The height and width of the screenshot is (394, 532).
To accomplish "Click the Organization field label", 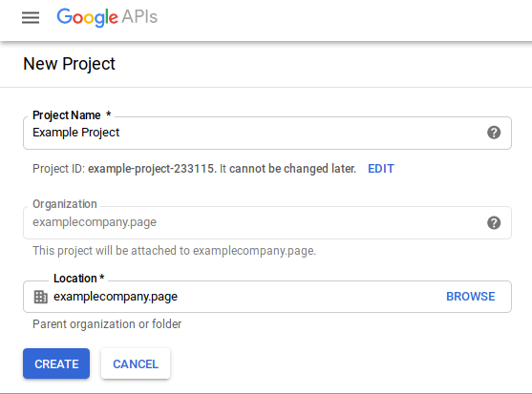I will (64, 204).
